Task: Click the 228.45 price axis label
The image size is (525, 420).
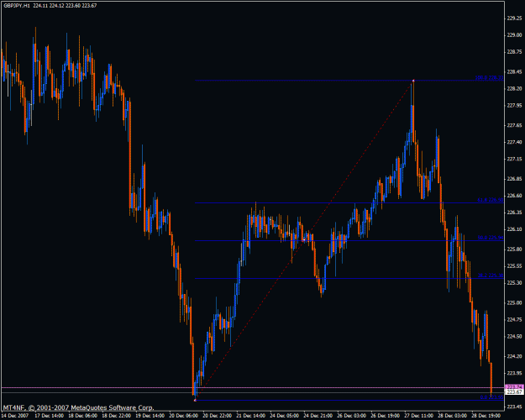Action: point(514,72)
